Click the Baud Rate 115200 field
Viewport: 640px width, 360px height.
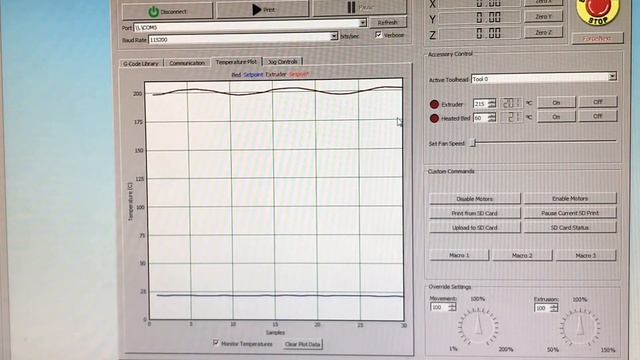coord(240,39)
